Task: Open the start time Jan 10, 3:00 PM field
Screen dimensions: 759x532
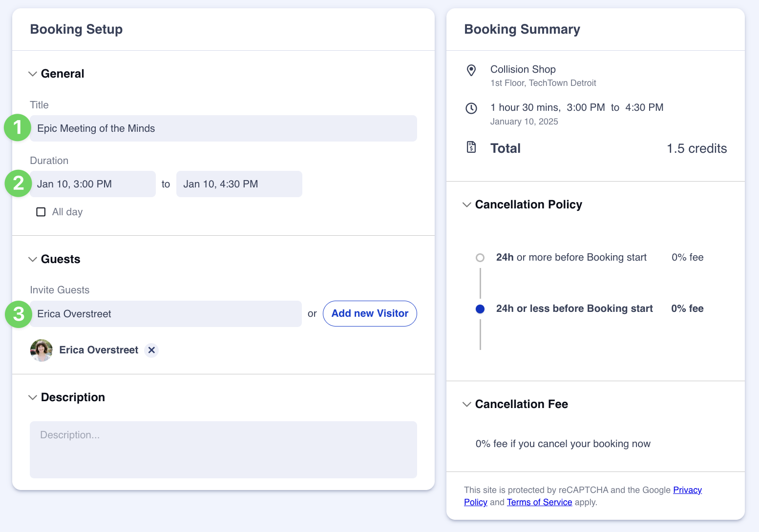Action: point(93,184)
